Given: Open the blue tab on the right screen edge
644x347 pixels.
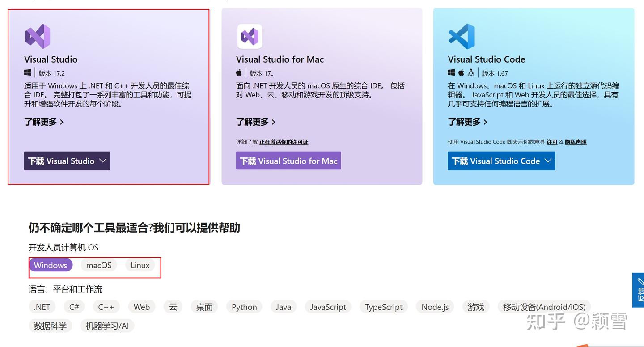Looking at the screenshot, I should coord(639,290).
